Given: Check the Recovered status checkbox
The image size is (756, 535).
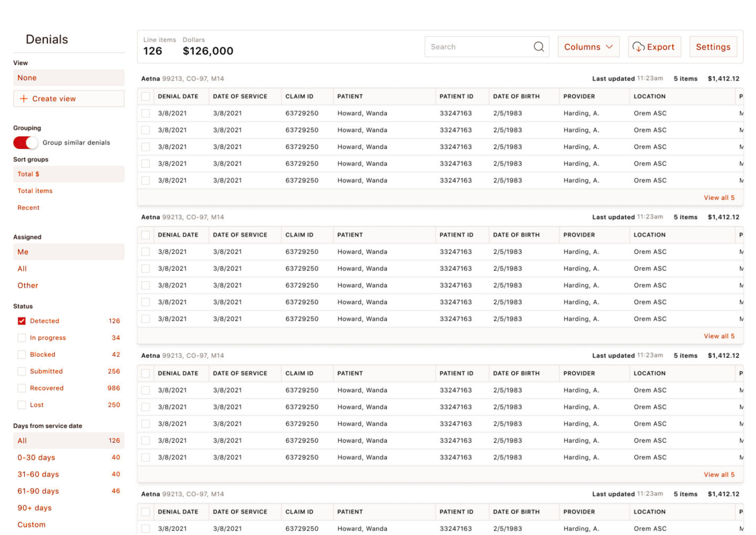Looking at the screenshot, I should tap(22, 388).
